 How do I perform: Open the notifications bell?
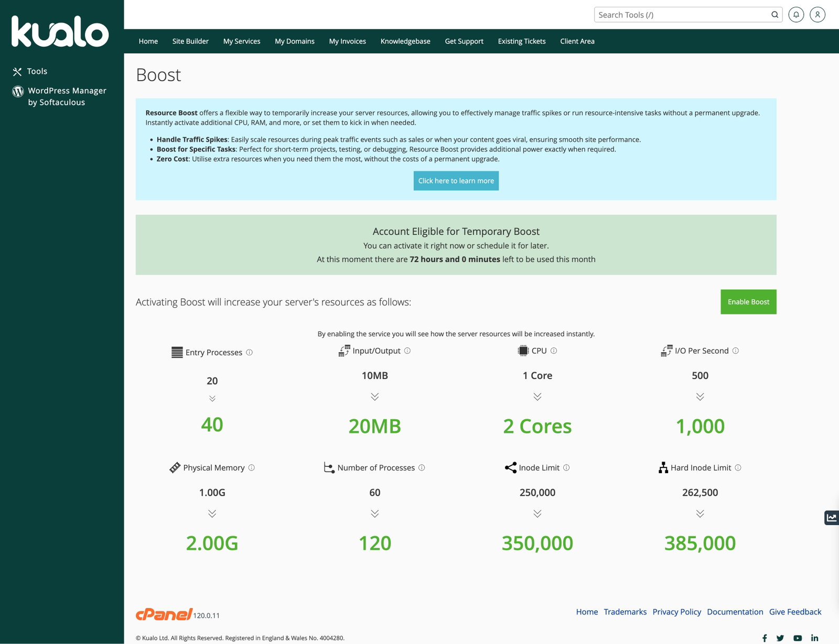point(796,15)
